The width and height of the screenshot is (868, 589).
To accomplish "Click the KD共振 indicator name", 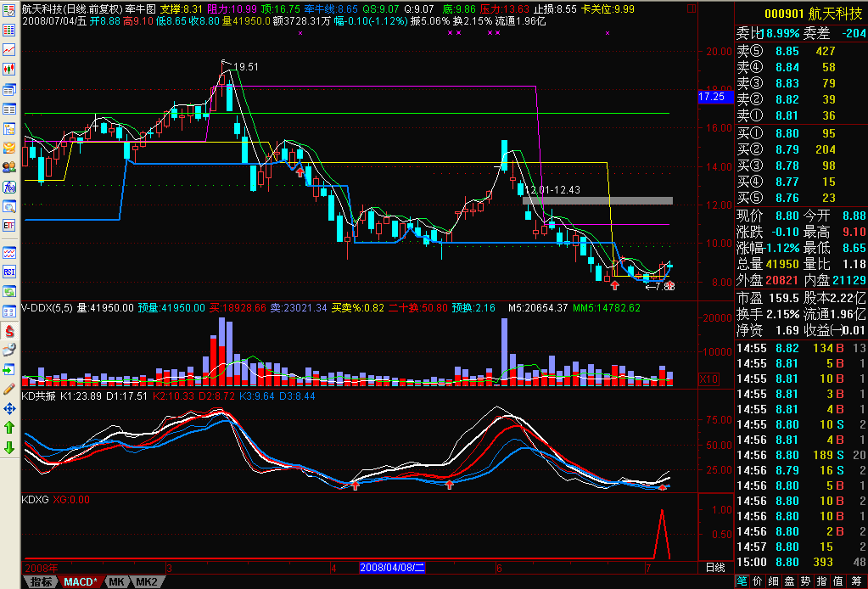I will click(38, 396).
